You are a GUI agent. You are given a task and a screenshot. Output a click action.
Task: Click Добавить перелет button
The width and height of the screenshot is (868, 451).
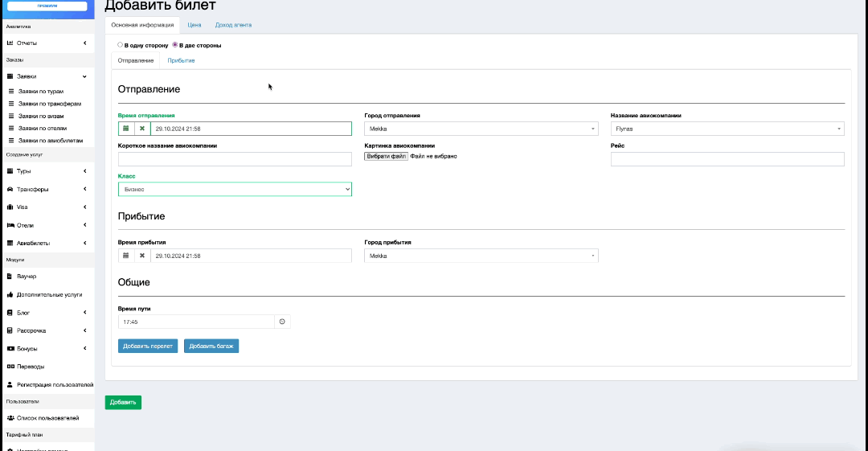pyautogui.click(x=148, y=346)
